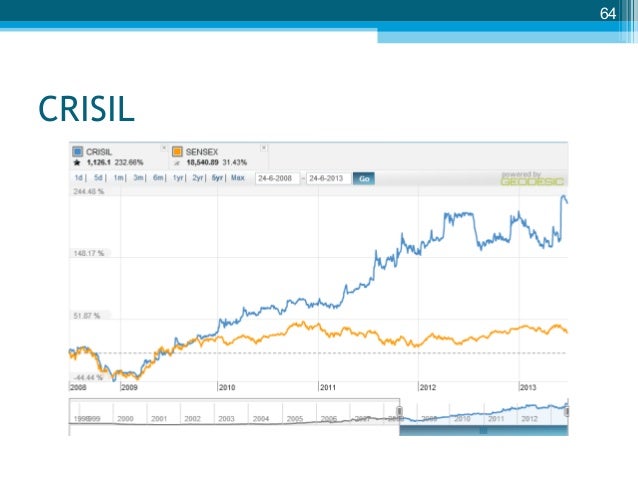Click the left handle of range navigator
This screenshot has height=479, width=638.
click(400, 411)
